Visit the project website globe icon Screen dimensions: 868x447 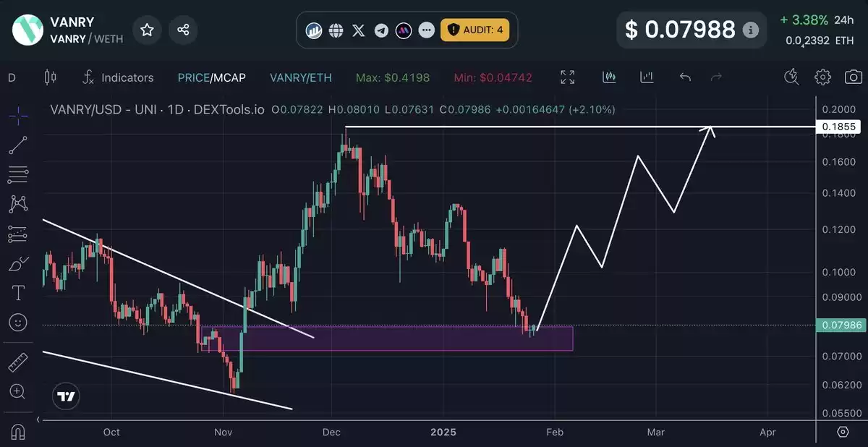[336, 30]
